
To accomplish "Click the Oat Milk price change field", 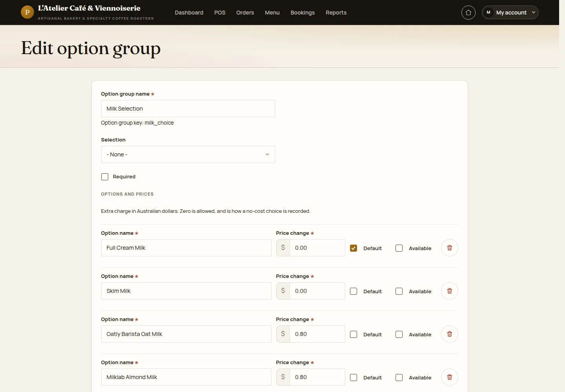I will coord(317,334).
